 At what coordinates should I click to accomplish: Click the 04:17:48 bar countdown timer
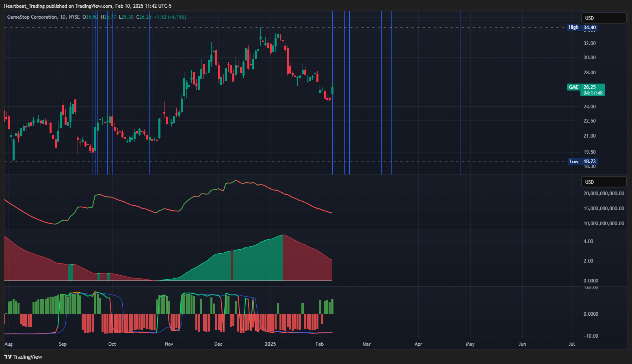click(x=593, y=93)
